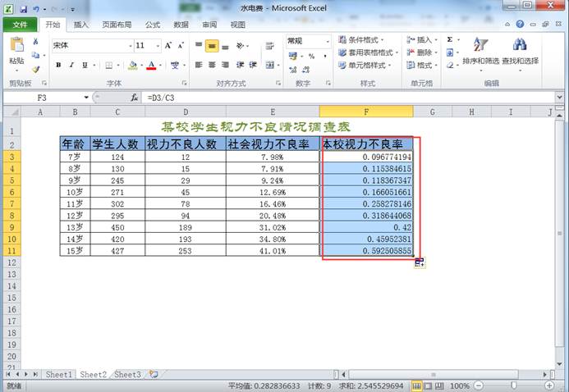Click the insert function fx icon
Image resolution: width=569 pixels, height=392 pixels.
[134, 97]
